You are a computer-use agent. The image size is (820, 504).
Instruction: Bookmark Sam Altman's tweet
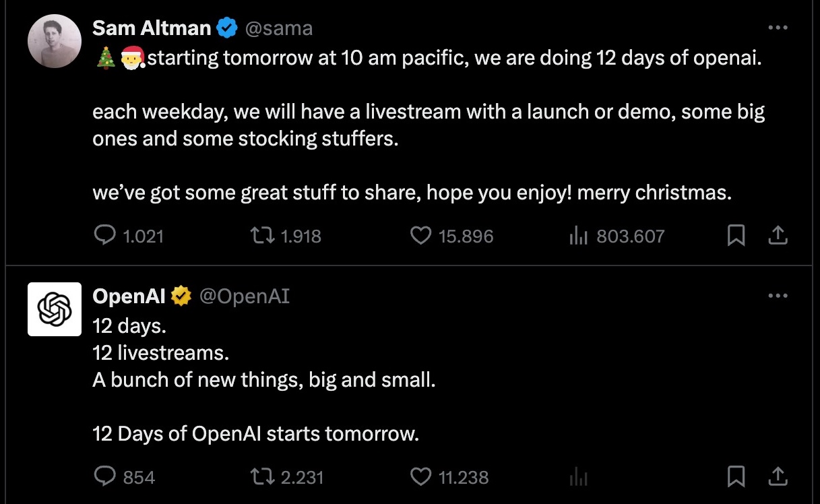[736, 235]
